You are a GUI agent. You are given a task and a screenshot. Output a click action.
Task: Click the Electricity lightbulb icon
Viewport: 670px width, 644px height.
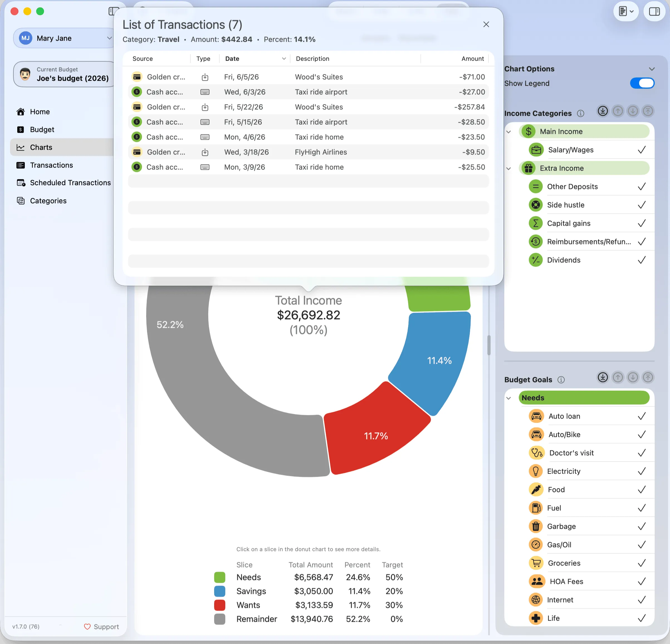point(536,471)
